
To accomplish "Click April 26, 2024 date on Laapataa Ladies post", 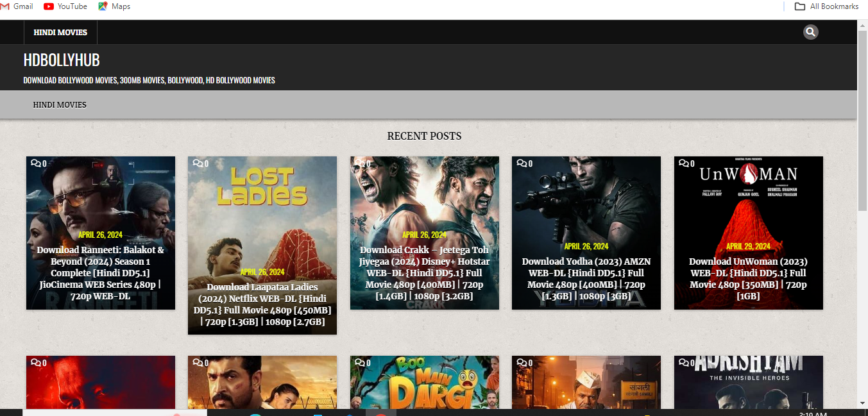I will pos(262,272).
